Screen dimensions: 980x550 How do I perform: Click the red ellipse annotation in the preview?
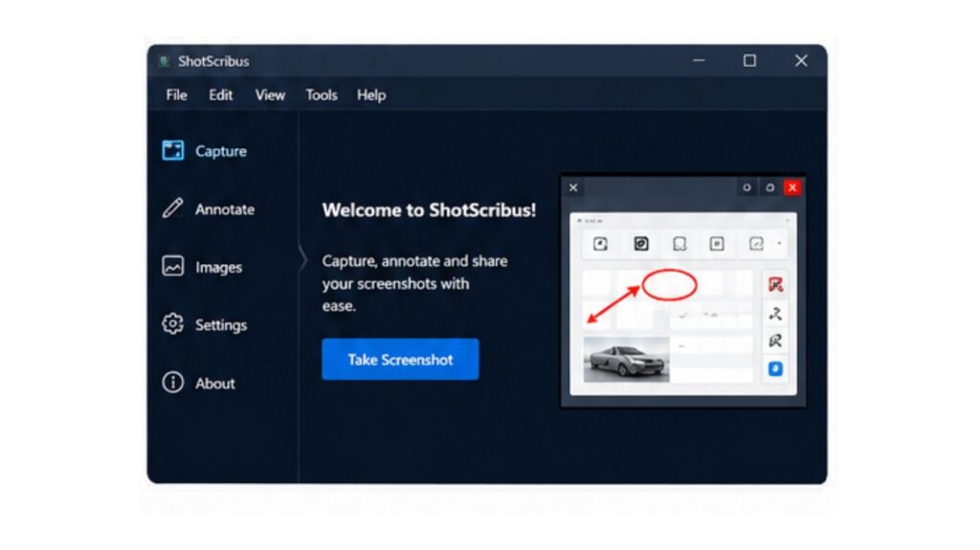pos(669,285)
